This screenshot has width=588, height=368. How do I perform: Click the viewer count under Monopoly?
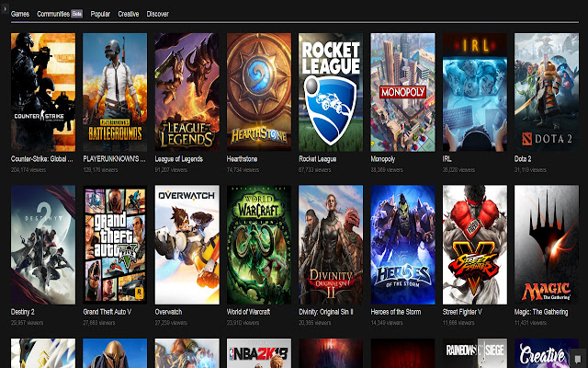387,170
